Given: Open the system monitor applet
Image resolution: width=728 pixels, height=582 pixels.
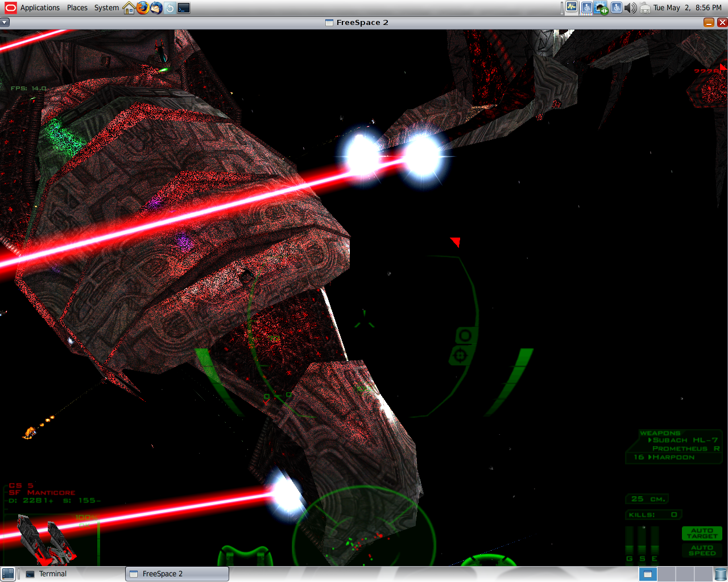Looking at the screenshot, I should 572,7.
